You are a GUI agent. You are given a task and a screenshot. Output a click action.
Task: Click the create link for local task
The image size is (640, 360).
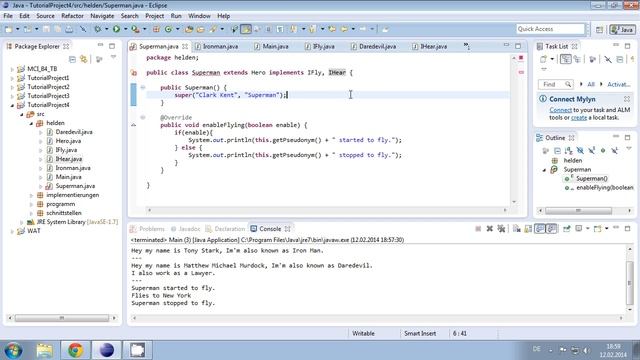click(x=579, y=118)
